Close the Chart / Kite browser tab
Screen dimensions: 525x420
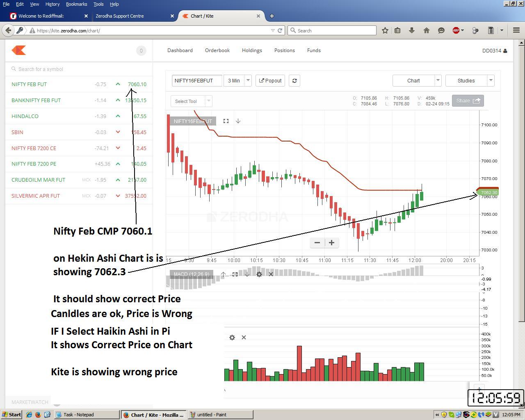pyautogui.click(x=258, y=16)
